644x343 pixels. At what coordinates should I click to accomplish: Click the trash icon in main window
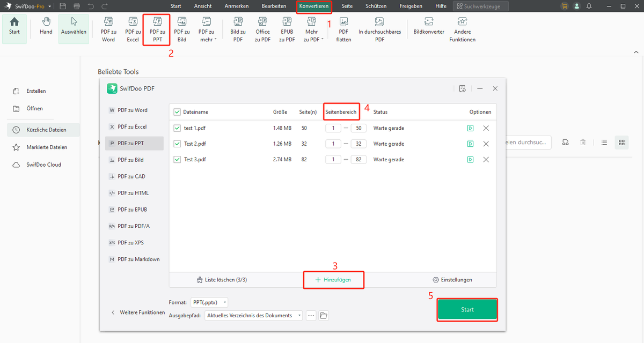tap(583, 143)
